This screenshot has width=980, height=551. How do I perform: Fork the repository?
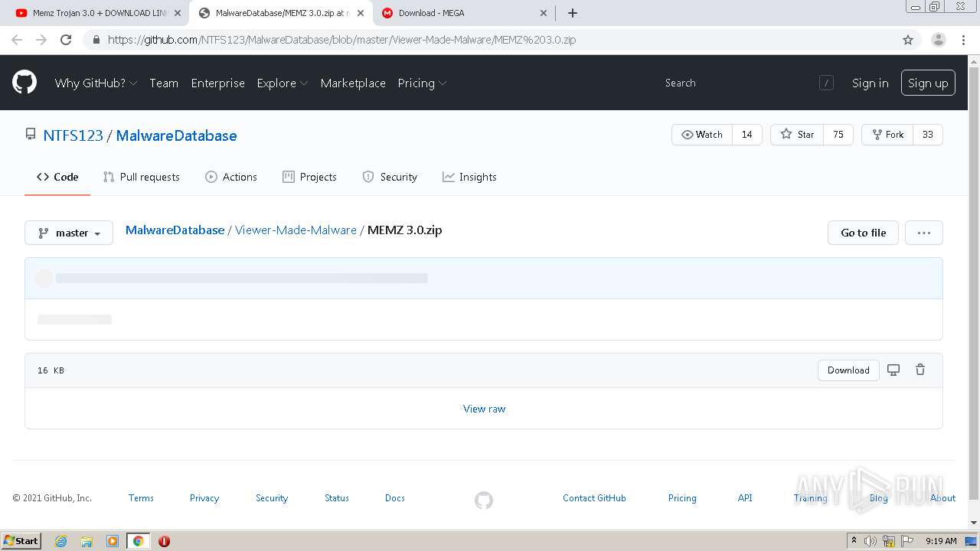click(x=887, y=135)
